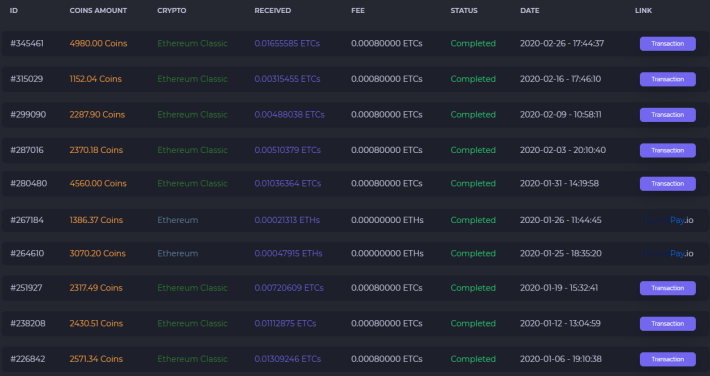The image size is (710, 376).
Task: Click date 2020-01-25 - 18:35:20
Action: pyautogui.click(x=561, y=253)
